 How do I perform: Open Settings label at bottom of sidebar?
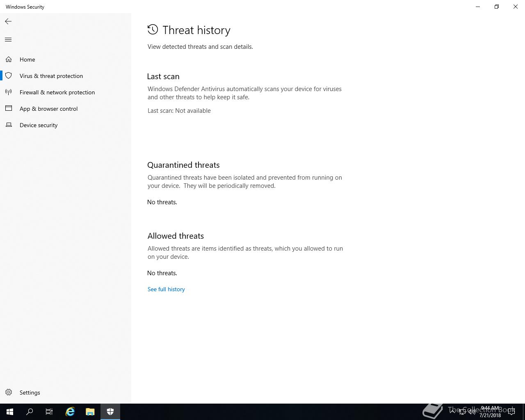pyautogui.click(x=30, y=393)
